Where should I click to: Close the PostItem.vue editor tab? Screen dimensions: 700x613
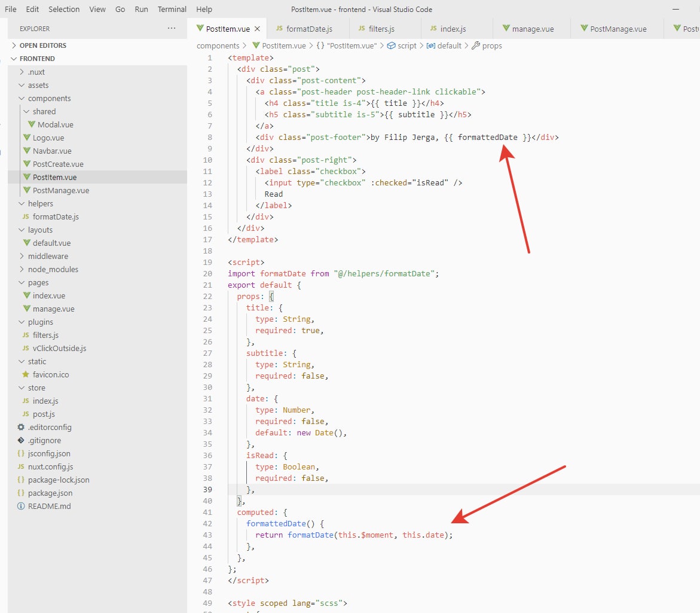[x=257, y=29]
